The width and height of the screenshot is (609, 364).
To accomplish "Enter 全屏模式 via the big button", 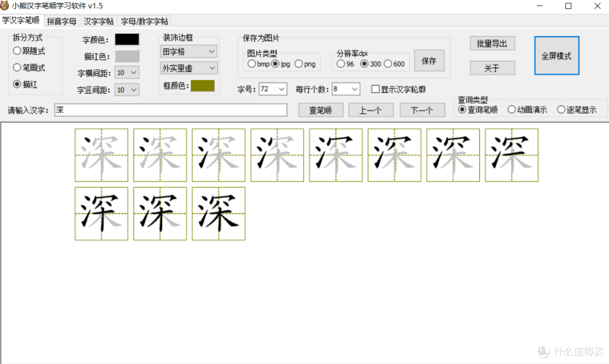I will [x=557, y=56].
